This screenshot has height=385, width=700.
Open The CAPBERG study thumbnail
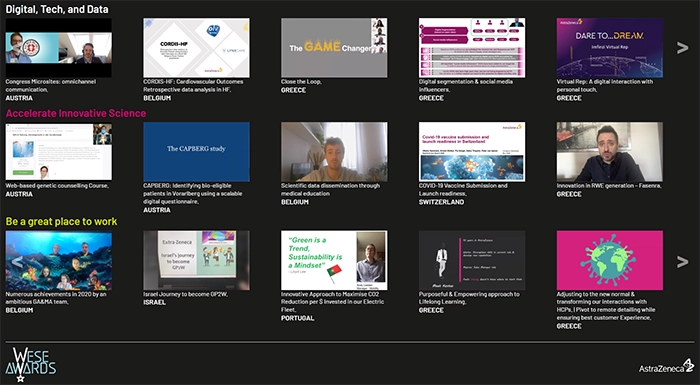(196, 151)
